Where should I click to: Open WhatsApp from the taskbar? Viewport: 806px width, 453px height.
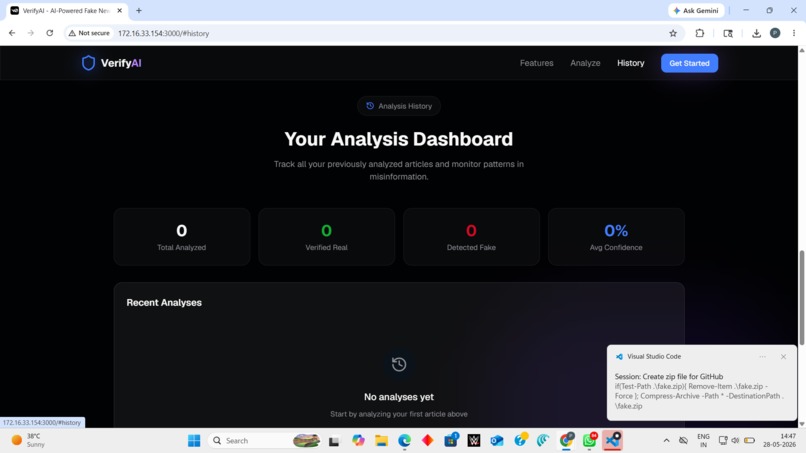pyautogui.click(x=590, y=441)
